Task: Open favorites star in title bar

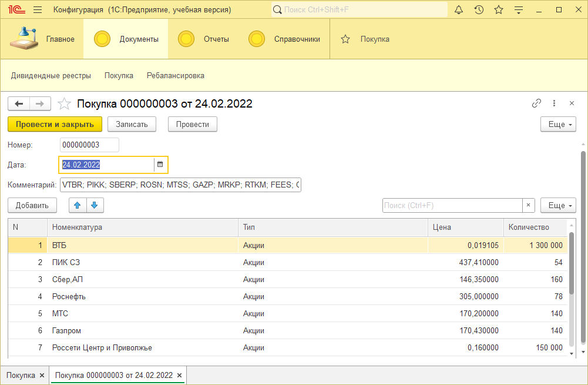Action: [x=498, y=10]
